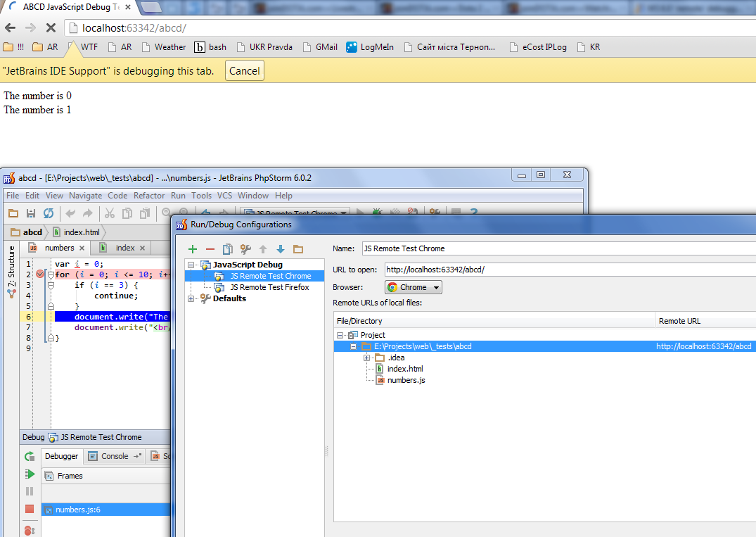Select numbers.js in the Remote URLs tree

401,380
